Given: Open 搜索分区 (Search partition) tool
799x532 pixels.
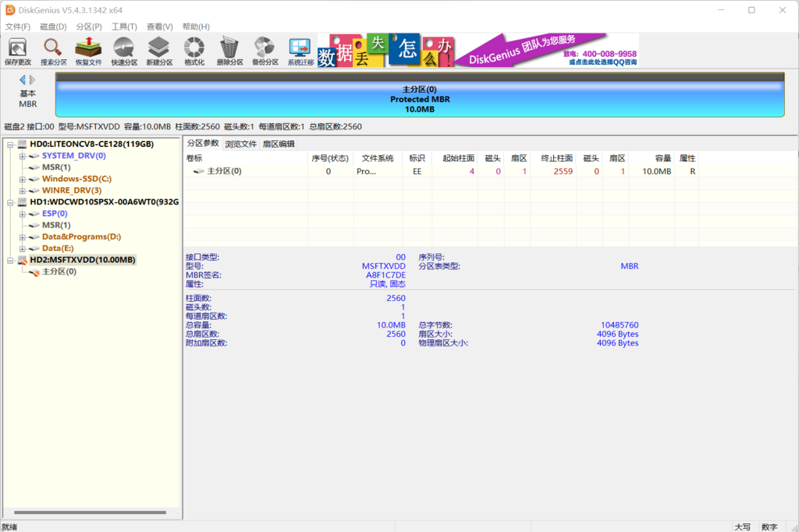Looking at the screenshot, I should click(54, 51).
